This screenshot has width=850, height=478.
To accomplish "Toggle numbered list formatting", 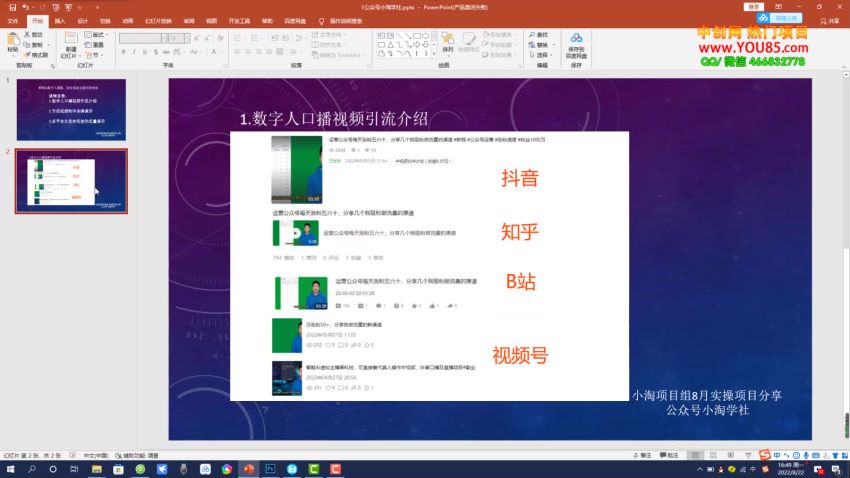I will click(x=255, y=38).
